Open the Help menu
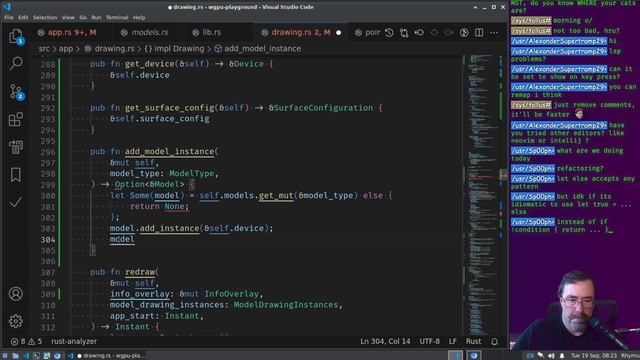 coord(139,18)
